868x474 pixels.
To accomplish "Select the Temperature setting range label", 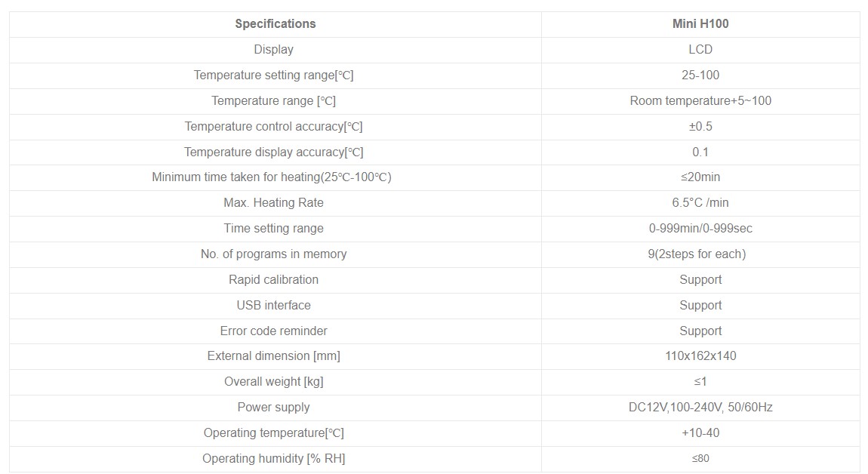I will coord(273,75).
